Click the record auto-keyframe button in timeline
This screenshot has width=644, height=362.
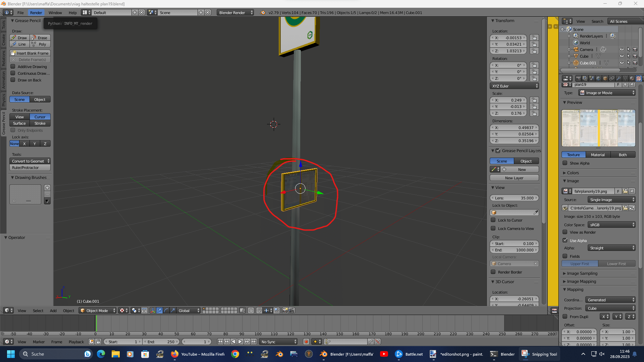click(306, 342)
